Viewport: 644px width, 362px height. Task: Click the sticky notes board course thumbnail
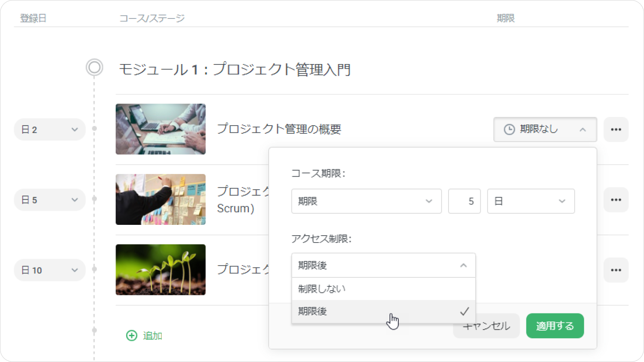pyautogui.click(x=161, y=199)
